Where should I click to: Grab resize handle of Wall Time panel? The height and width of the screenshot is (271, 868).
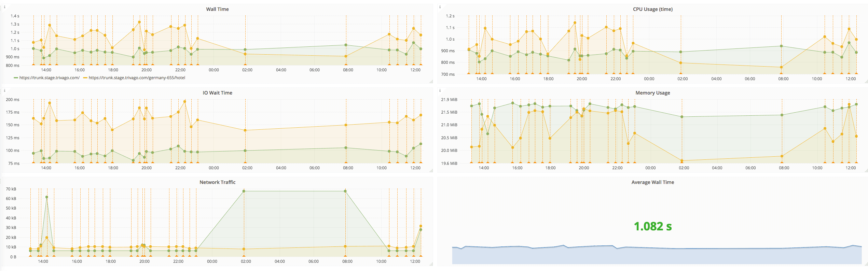(431, 82)
